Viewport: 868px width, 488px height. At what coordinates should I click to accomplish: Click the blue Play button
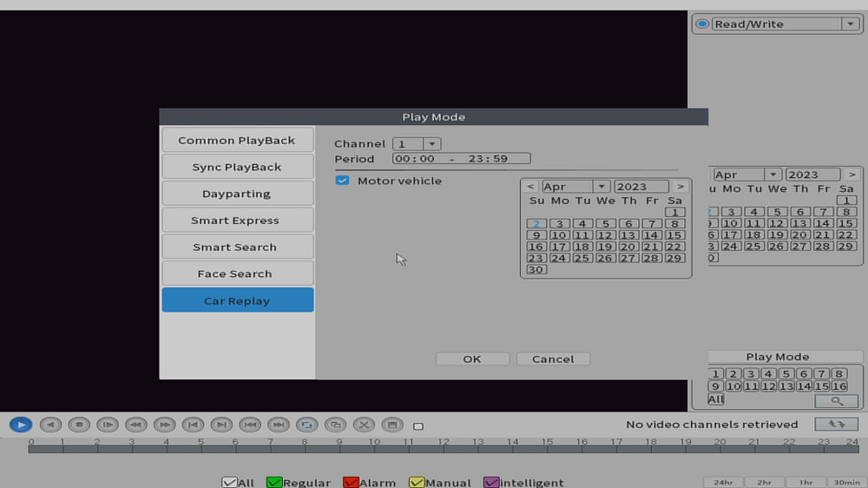coord(21,425)
